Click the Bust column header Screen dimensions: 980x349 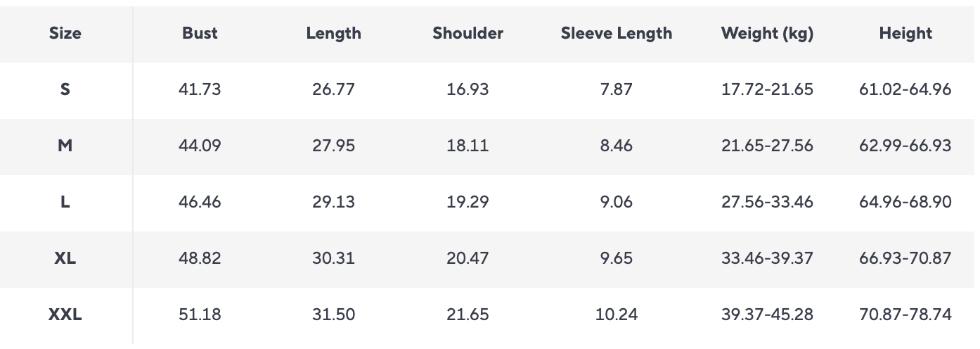click(x=200, y=33)
